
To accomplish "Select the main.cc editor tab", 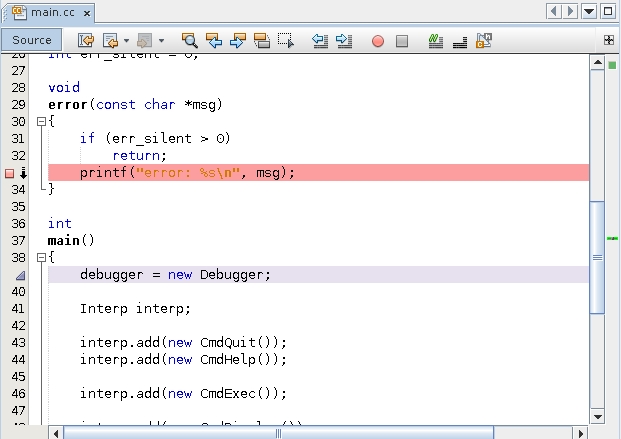I will pos(48,13).
